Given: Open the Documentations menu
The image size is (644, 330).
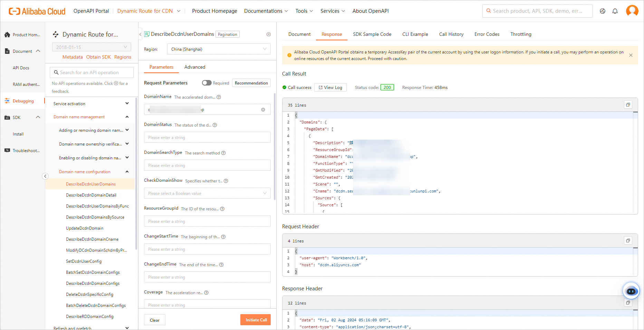Looking at the screenshot, I should coord(266,11).
